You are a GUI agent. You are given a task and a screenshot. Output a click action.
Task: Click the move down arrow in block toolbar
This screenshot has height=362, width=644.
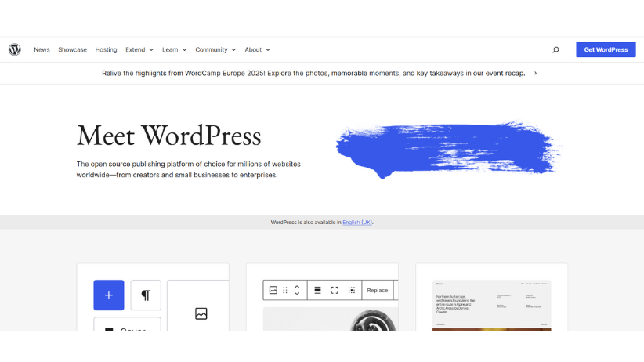pyautogui.click(x=297, y=293)
